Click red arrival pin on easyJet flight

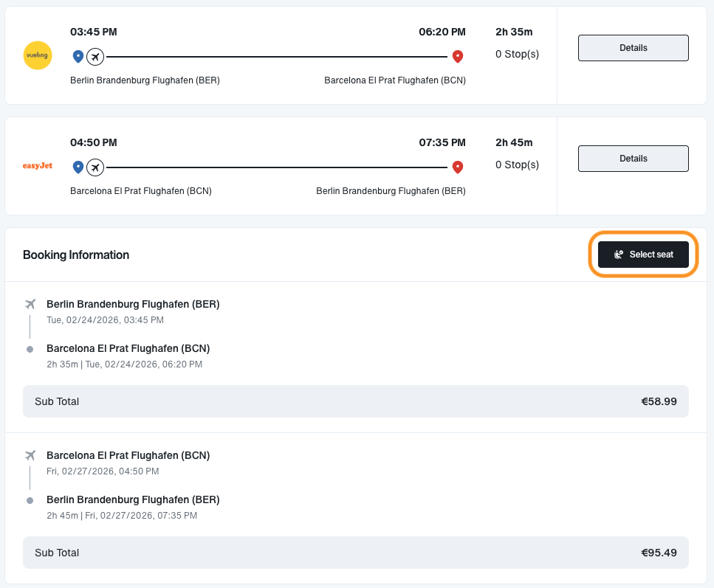(458, 167)
